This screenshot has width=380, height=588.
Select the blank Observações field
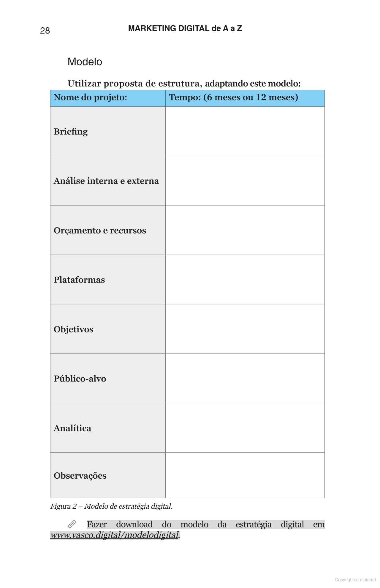pos(245,475)
